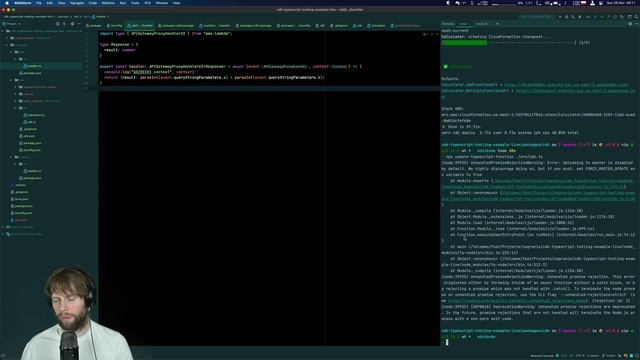Open cdk.ts in the project tree
Viewport: 640px width, 360px height.
31,122
